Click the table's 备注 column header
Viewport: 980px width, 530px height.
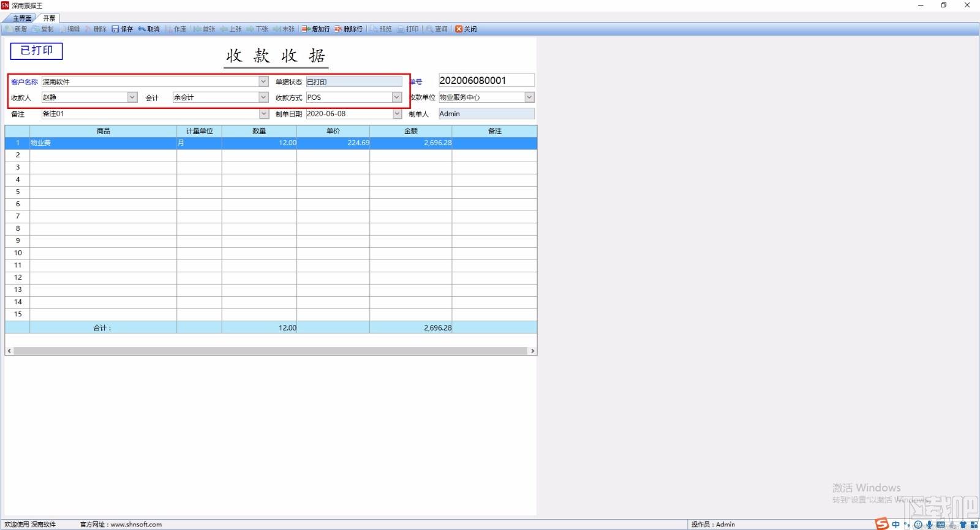click(x=494, y=131)
